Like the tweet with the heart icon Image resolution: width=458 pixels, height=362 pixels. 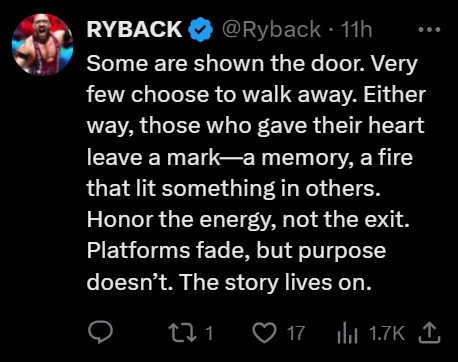pyautogui.click(x=264, y=333)
